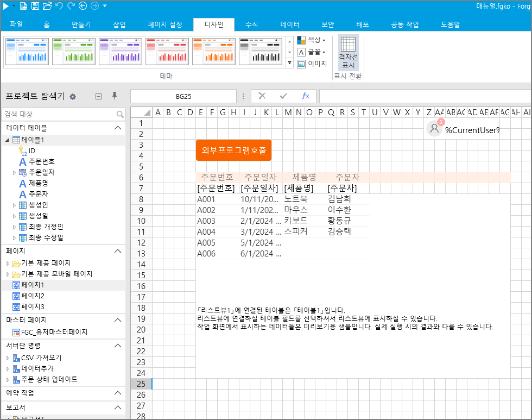Open the 파일 menu tab
Viewport: 532px width, 420px height.
point(16,24)
